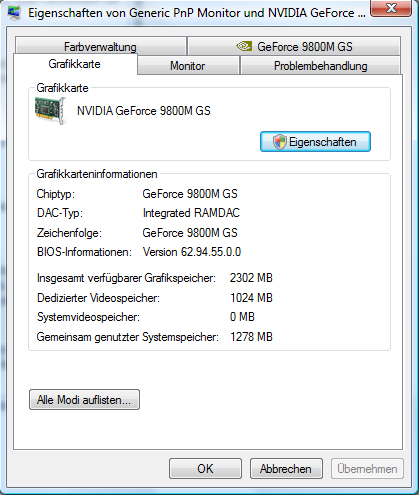Click the monitor icon in title bar

[14, 12]
